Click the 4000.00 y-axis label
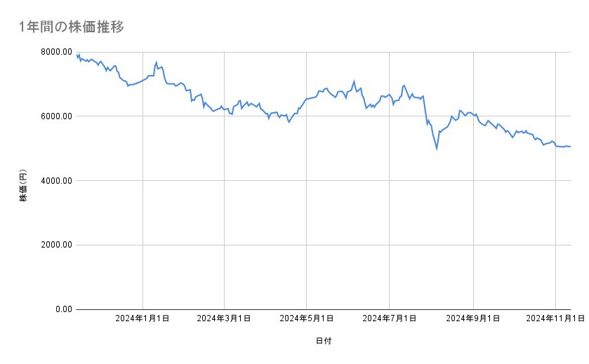This screenshot has height=364, width=589. [x=55, y=181]
